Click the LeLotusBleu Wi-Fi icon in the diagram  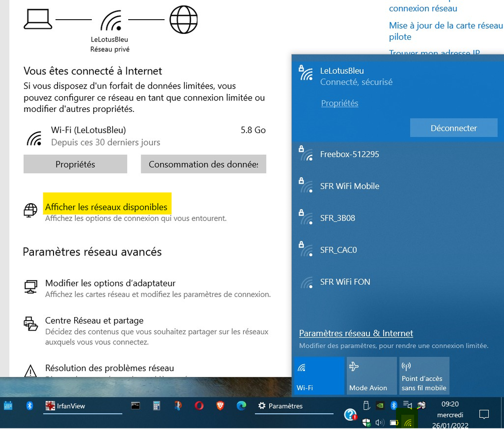[111, 21]
